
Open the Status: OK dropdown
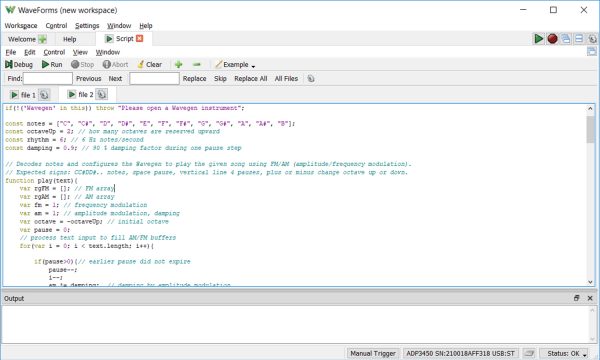click(x=565, y=353)
